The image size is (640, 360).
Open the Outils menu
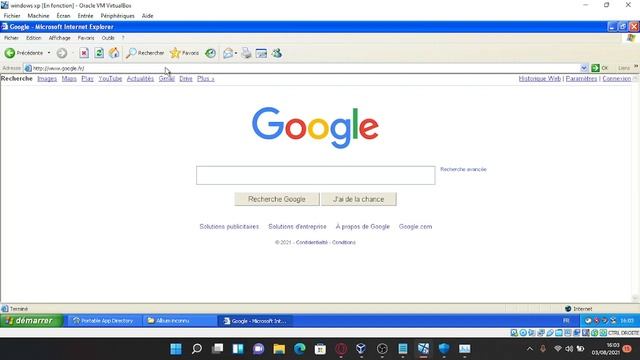coord(108,38)
